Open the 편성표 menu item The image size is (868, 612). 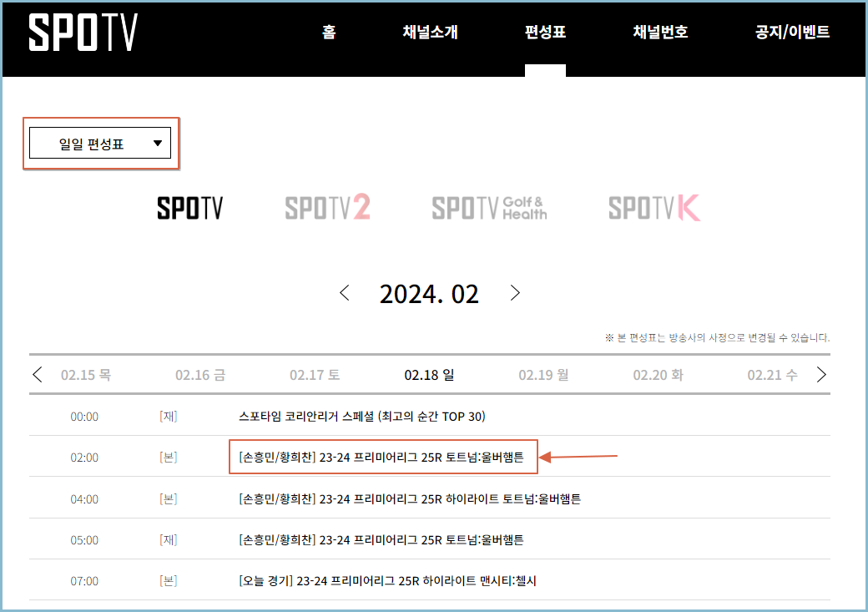[x=545, y=34]
